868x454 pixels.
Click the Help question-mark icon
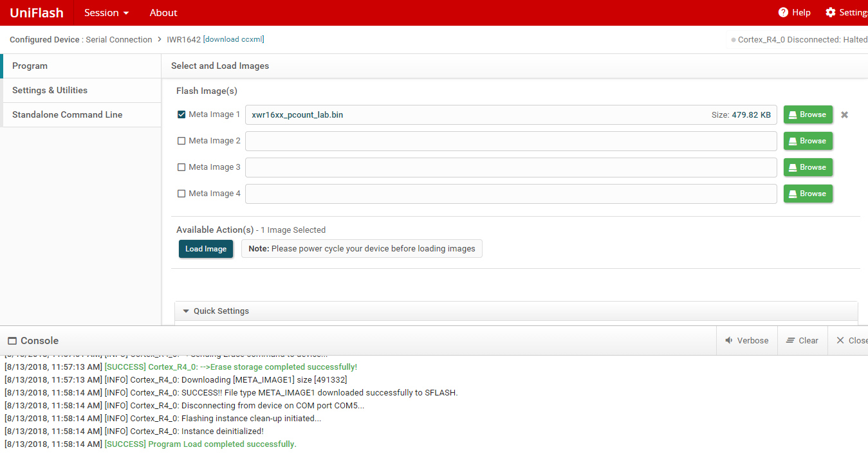783,12
